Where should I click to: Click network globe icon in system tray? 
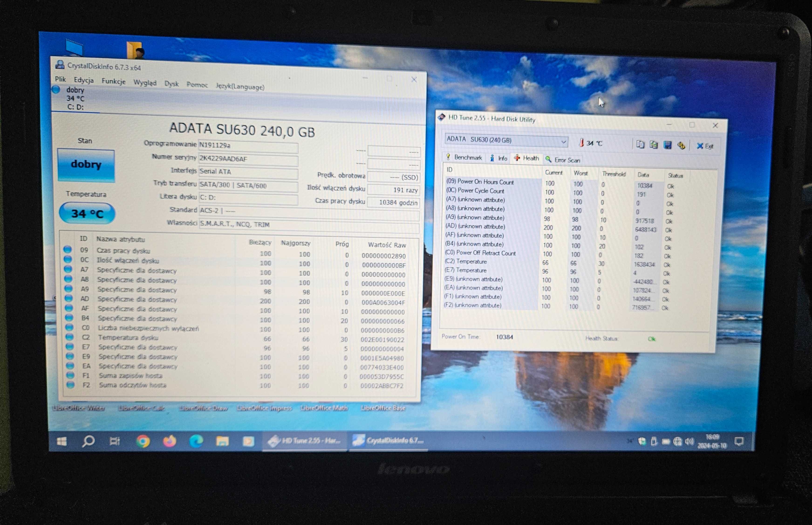[x=678, y=442]
